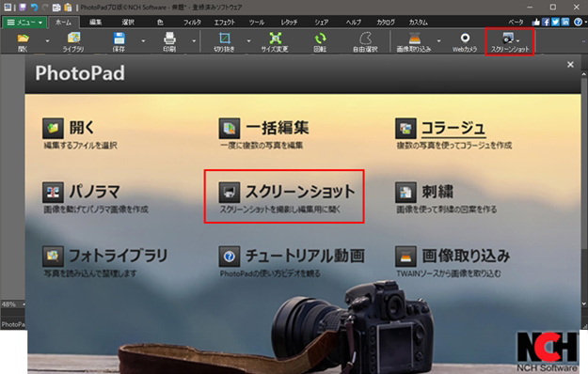Image resolution: width=588 pixels, height=374 pixels.
Task: Expand the green メニュー dropdown
Action: (x=24, y=23)
